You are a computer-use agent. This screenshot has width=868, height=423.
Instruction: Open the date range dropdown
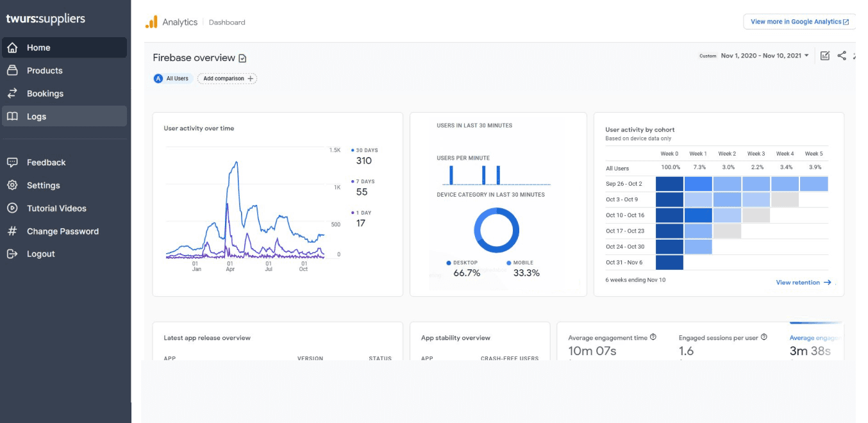pos(765,56)
